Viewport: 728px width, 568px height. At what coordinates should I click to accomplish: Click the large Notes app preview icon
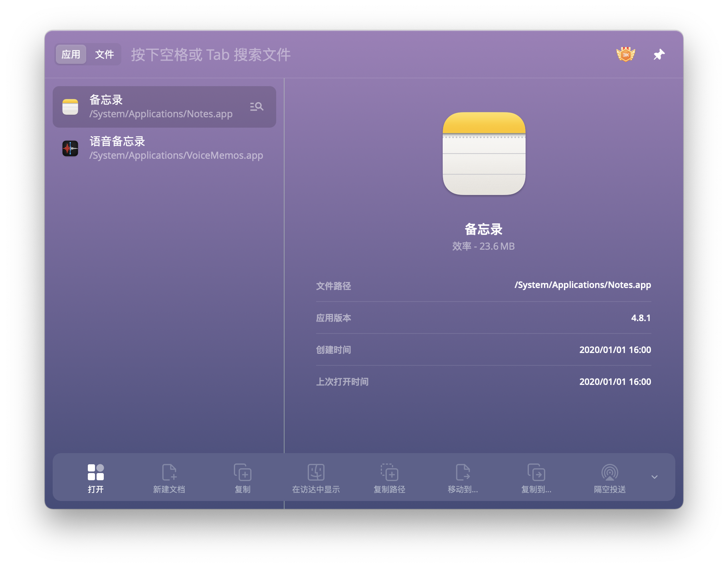point(484,154)
